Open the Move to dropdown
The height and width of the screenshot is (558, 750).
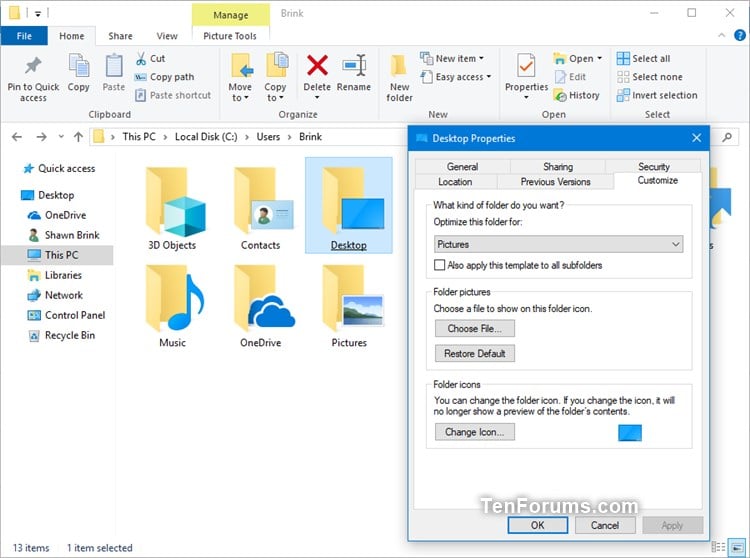coord(240,78)
